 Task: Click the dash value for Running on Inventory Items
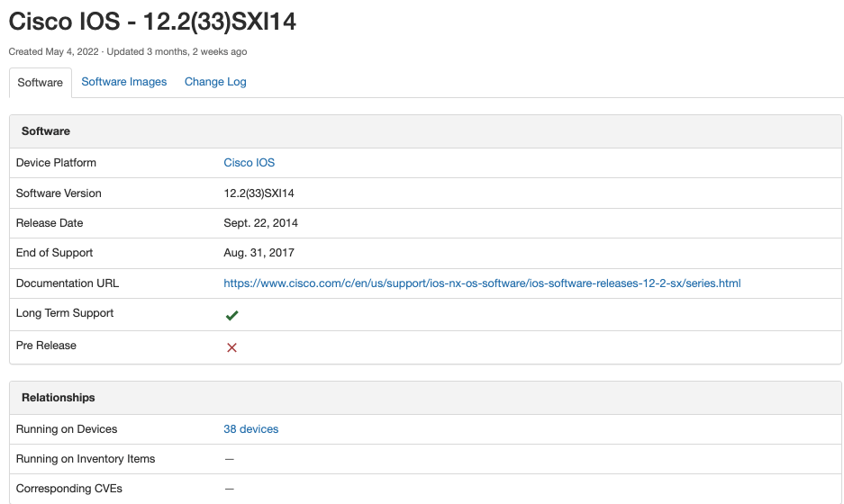tap(230, 459)
